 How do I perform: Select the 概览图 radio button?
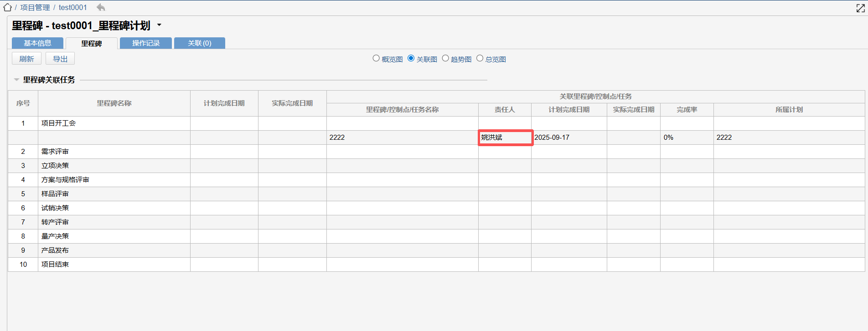[376, 58]
